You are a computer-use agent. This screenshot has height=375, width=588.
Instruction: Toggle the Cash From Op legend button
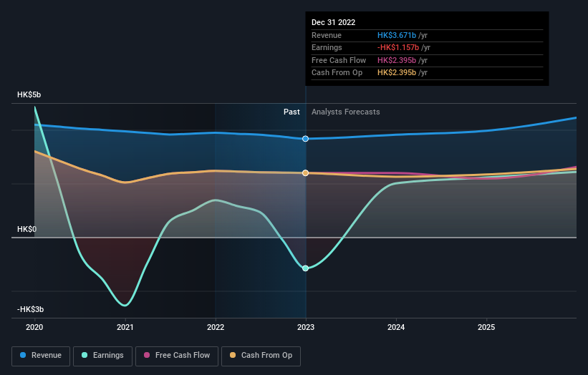coord(261,356)
